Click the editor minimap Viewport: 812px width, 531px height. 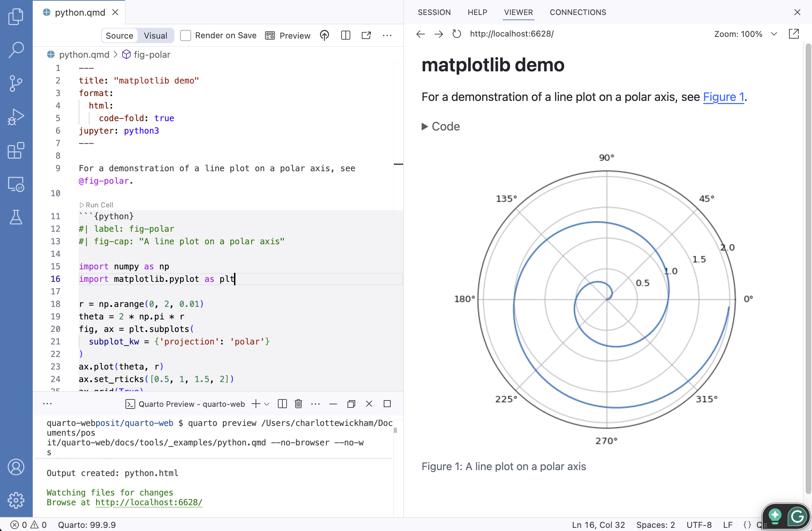point(398,226)
